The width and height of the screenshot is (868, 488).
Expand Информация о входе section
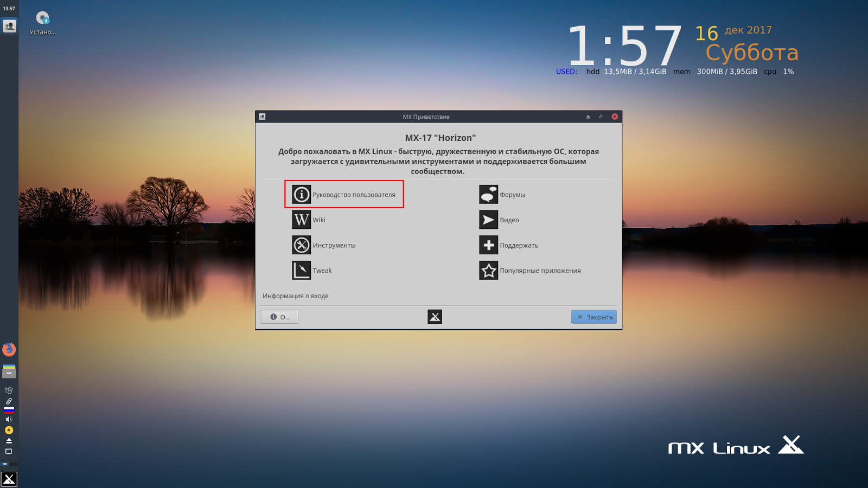296,296
